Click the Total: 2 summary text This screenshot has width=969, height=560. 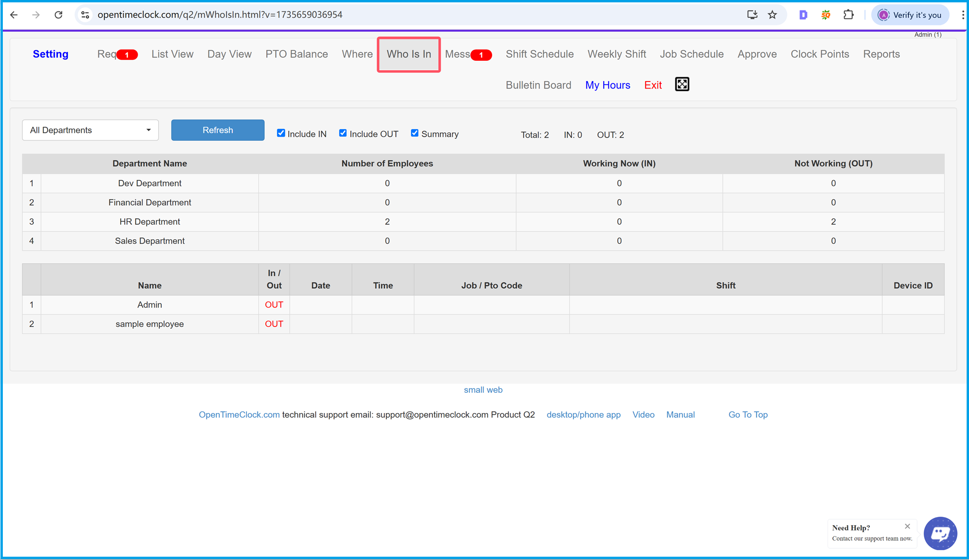point(535,135)
